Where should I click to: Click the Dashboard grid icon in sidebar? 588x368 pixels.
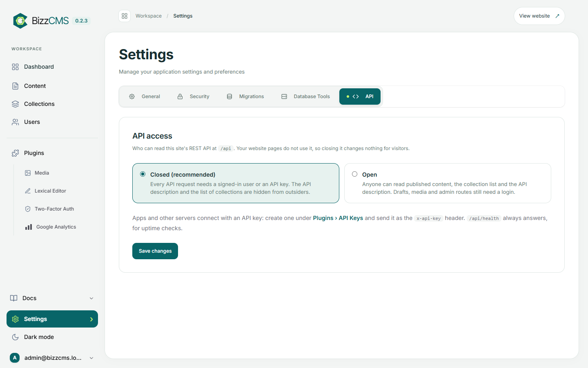click(x=16, y=67)
